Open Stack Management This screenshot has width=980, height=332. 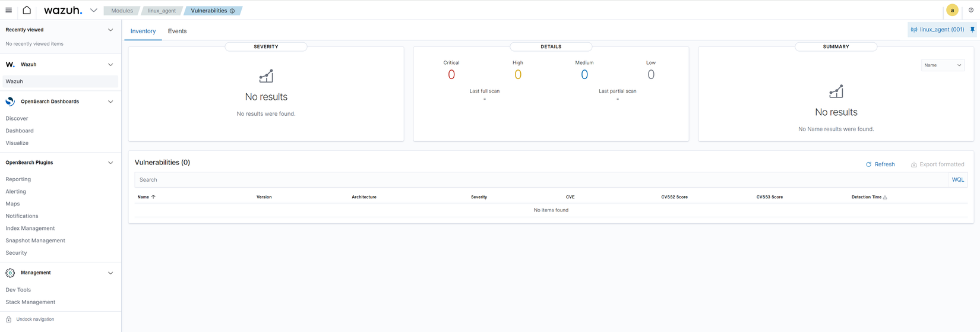[x=30, y=302]
